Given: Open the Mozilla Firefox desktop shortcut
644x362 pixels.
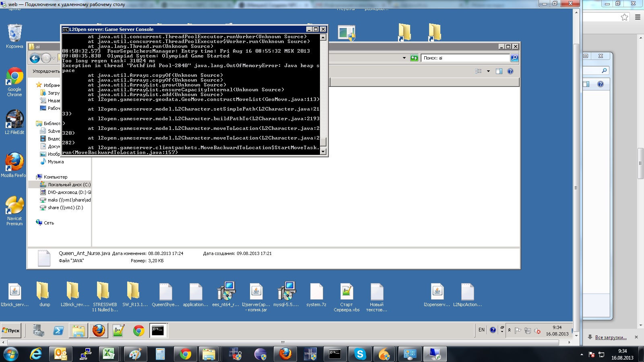Looking at the screenshot, I should click(x=14, y=165).
